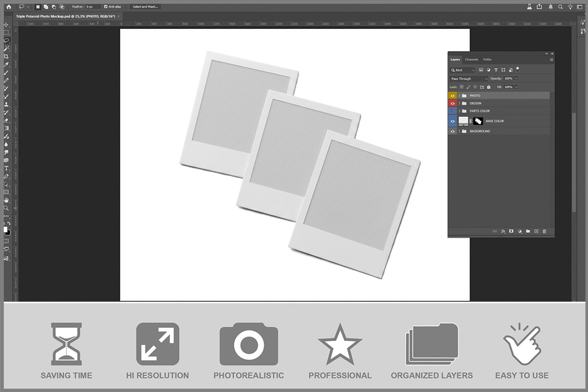Open the Layers panel hamburger menu
This screenshot has height=392, width=588.
pyautogui.click(x=551, y=60)
